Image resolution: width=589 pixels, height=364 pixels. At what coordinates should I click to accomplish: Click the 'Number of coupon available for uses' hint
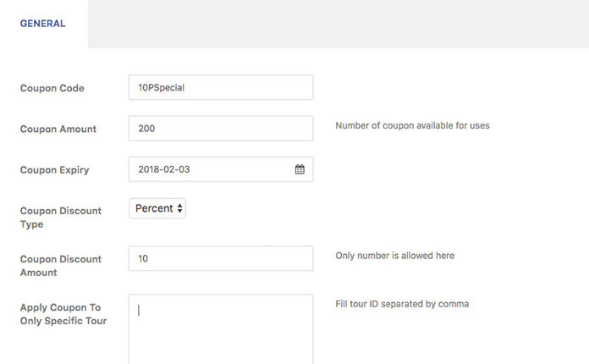point(412,126)
